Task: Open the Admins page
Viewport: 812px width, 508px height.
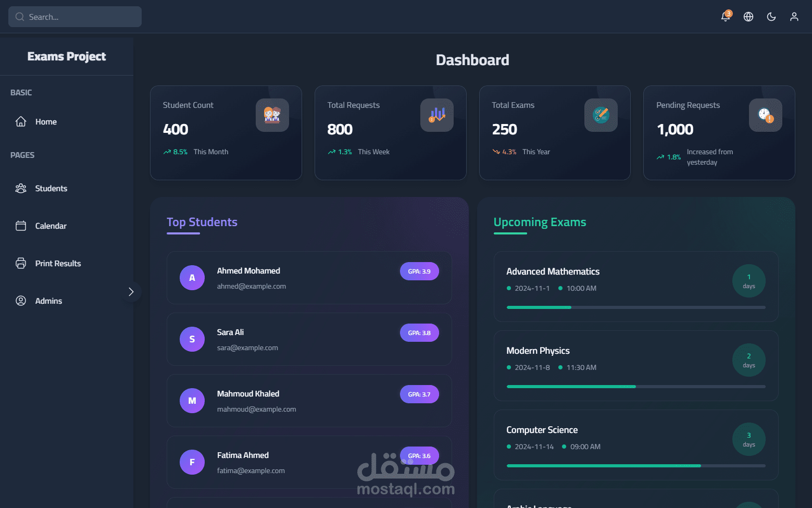Action: coord(67,301)
